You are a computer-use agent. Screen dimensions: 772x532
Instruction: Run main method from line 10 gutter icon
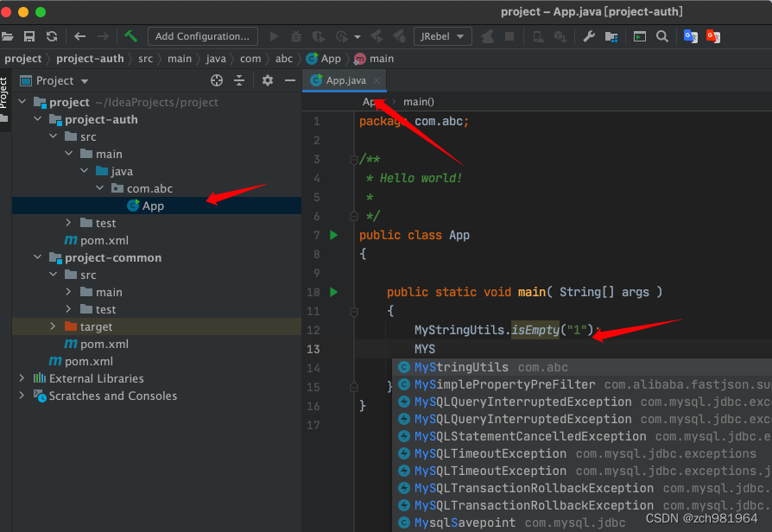coord(334,292)
